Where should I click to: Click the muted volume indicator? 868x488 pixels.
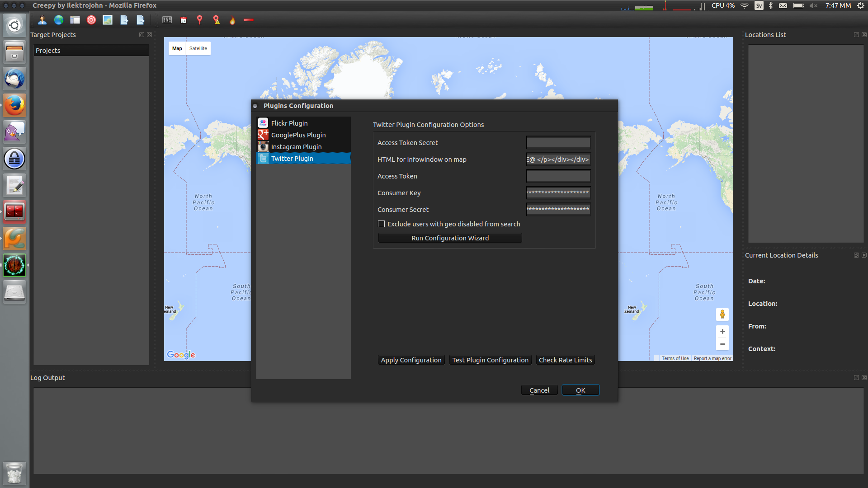coord(813,5)
